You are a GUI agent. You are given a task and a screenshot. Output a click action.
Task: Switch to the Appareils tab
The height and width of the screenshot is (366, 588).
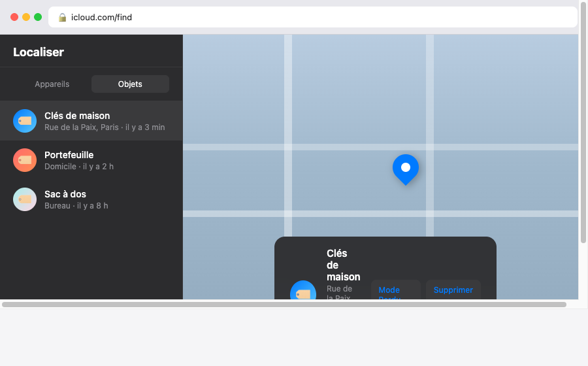[52, 84]
